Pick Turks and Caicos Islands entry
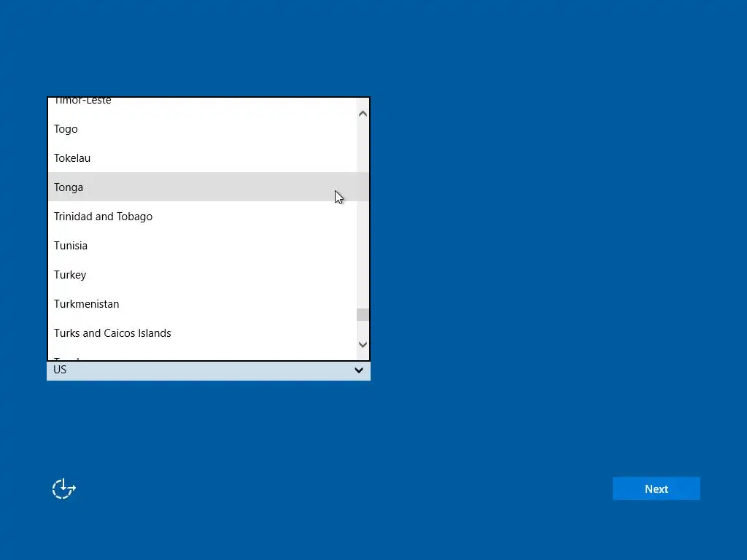 [203, 332]
